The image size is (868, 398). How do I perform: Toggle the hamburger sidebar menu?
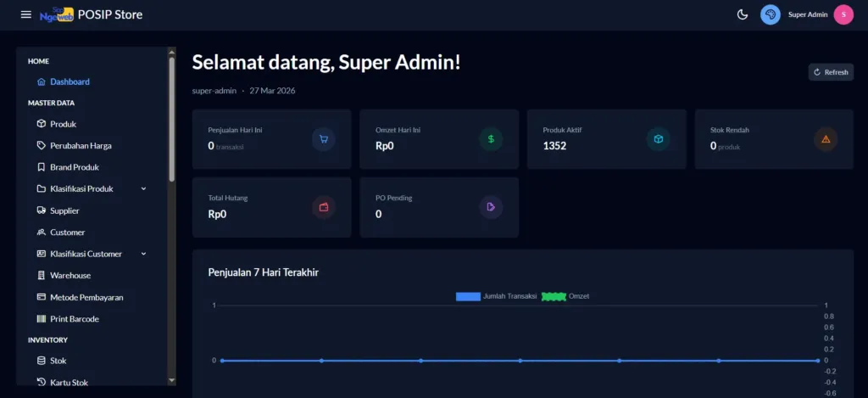click(26, 14)
